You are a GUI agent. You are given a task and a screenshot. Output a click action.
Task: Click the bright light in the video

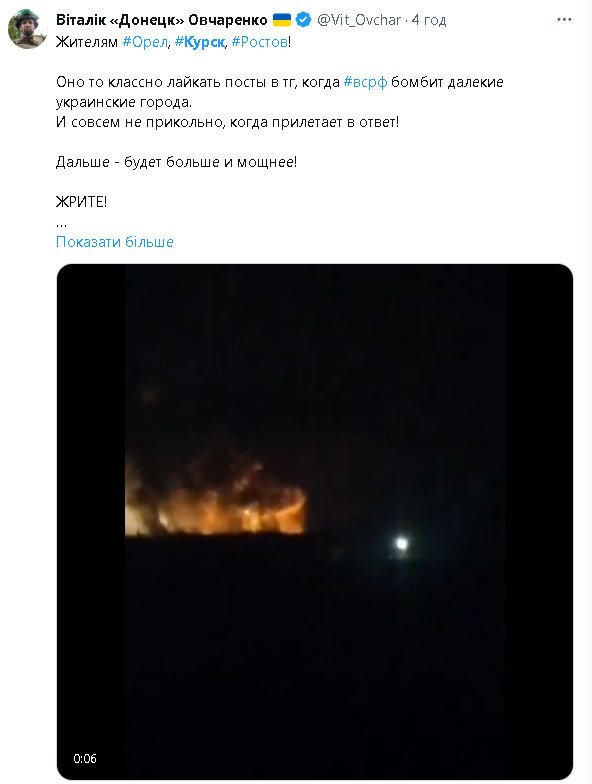(401, 543)
